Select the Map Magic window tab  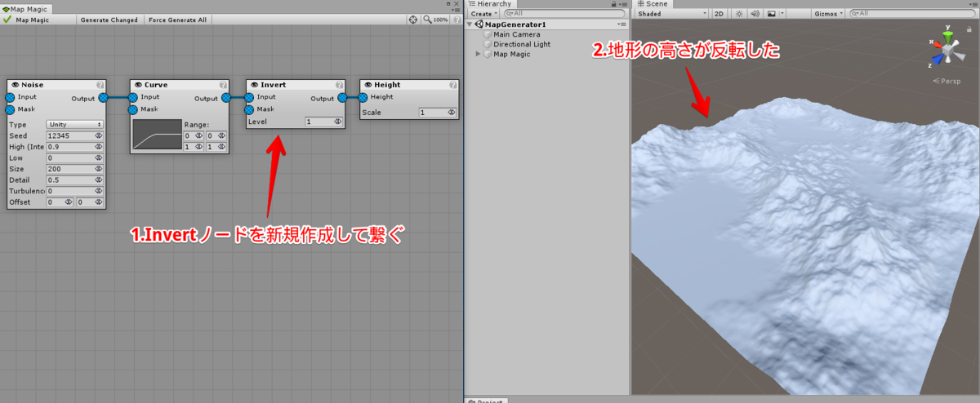[27, 8]
